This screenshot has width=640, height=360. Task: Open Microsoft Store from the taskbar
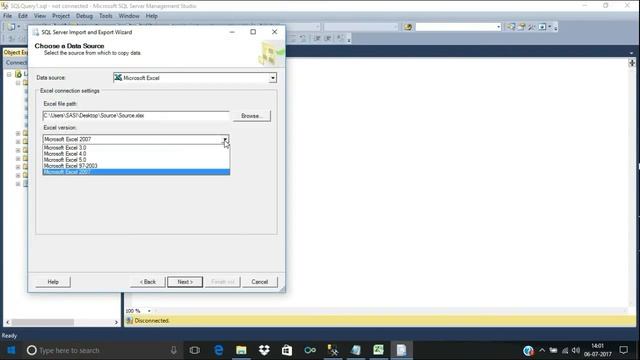point(287,350)
